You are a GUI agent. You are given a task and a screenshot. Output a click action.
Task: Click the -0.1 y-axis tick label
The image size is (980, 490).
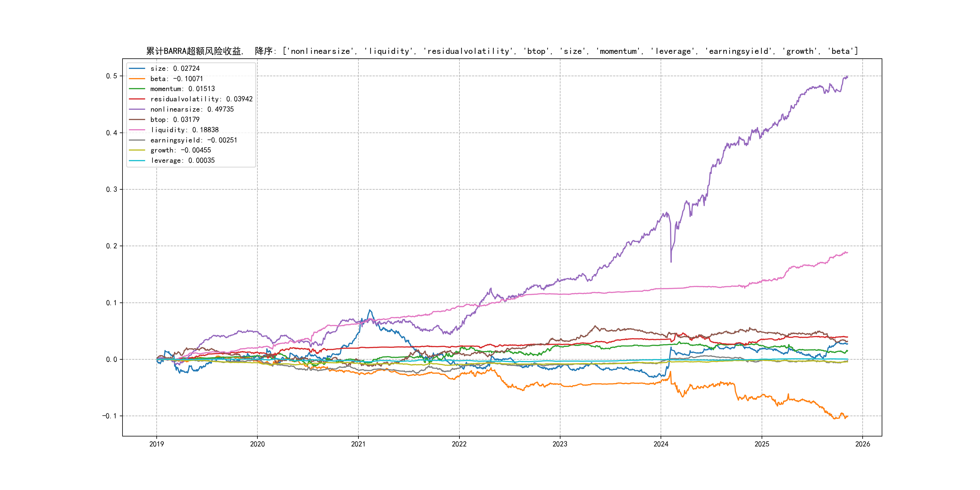click(109, 416)
